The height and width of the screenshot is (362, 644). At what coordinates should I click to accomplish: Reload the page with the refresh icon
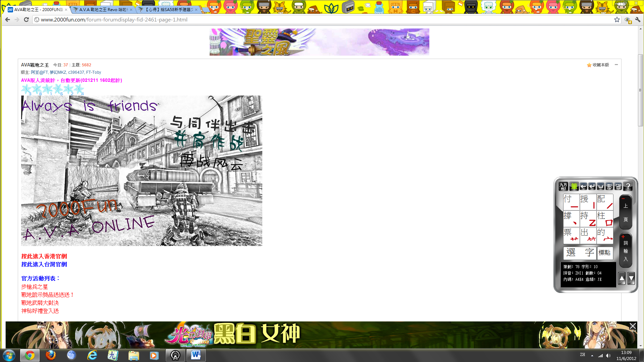point(26,19)
